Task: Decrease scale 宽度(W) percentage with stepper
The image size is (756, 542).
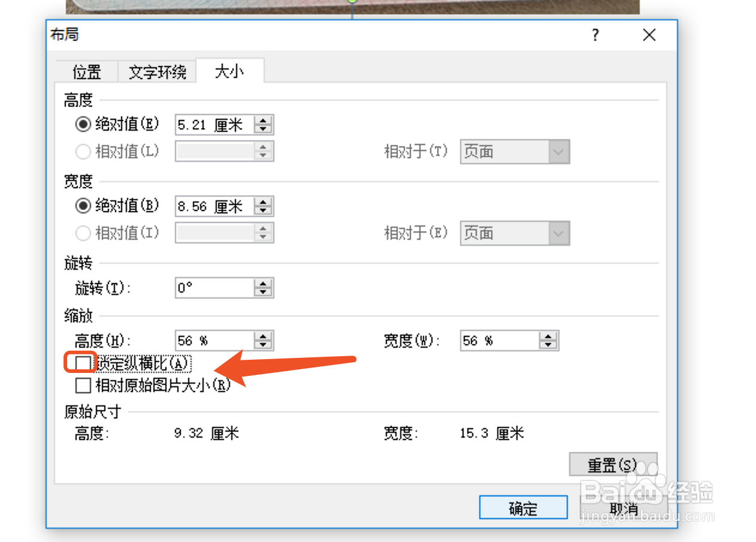Action: [x=548, y=345]
